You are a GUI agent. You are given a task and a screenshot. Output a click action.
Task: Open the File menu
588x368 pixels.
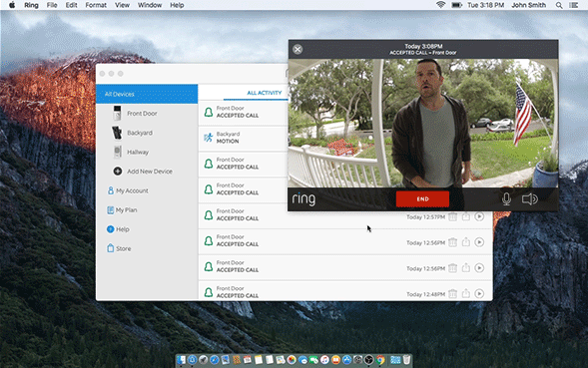52,5
